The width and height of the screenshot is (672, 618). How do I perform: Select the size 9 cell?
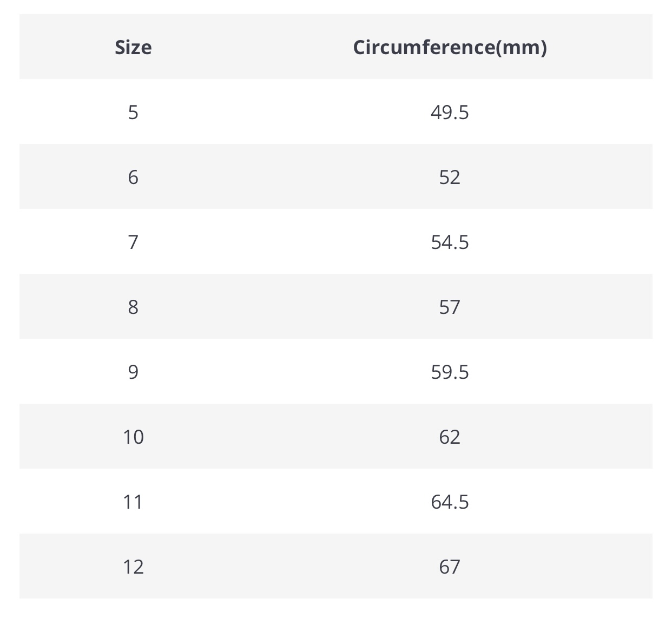[133, 372]
